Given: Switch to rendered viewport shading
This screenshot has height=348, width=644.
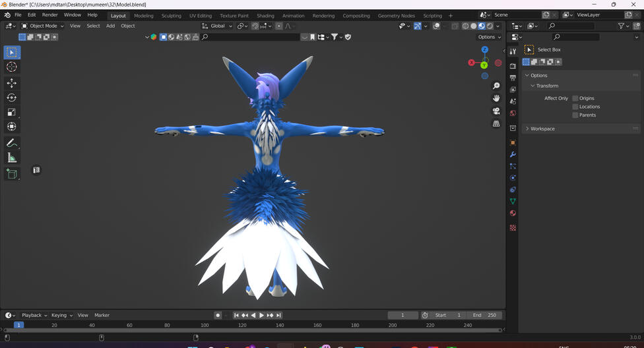Looking at the screenshot, I should pos(490,26).
